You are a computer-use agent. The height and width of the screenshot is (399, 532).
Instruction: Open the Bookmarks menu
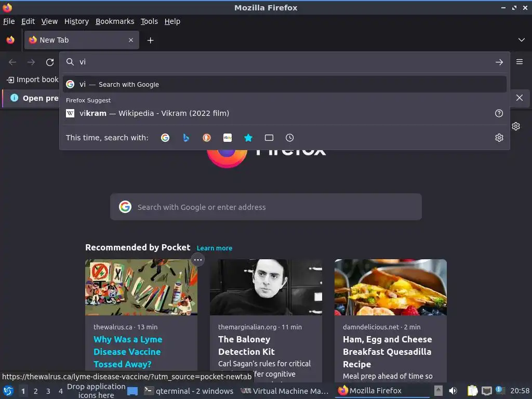click(115, 21)
